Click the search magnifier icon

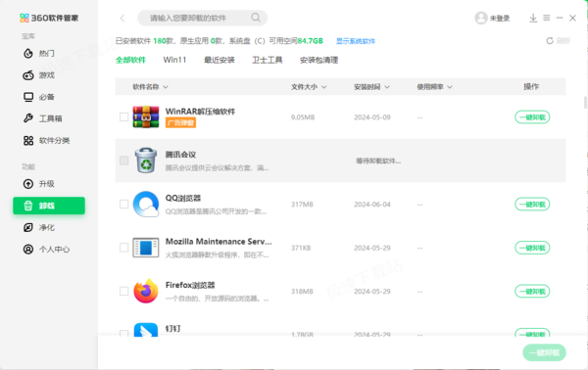click(x=256, y=18)
